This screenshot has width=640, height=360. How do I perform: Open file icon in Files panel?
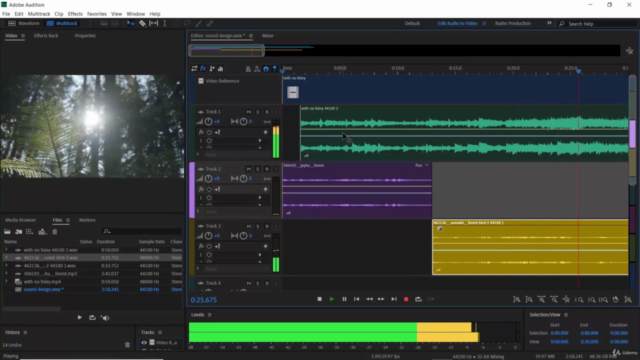[x=7, y=231]
